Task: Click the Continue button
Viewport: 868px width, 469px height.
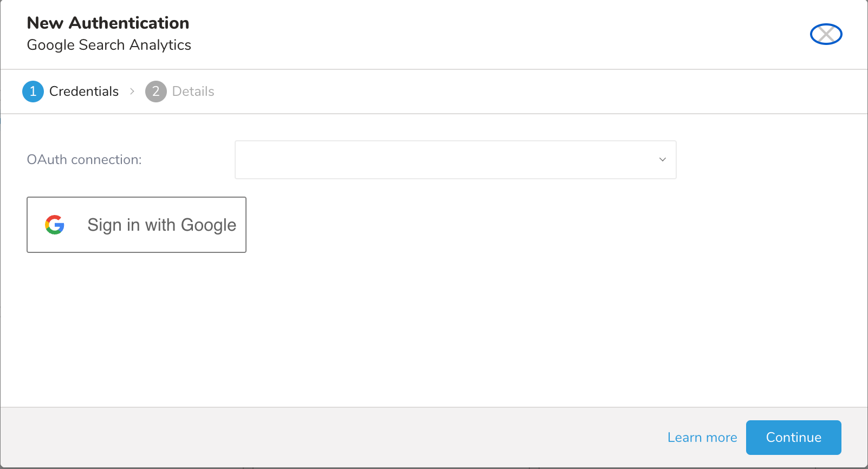Action: [x=793, y=438]
